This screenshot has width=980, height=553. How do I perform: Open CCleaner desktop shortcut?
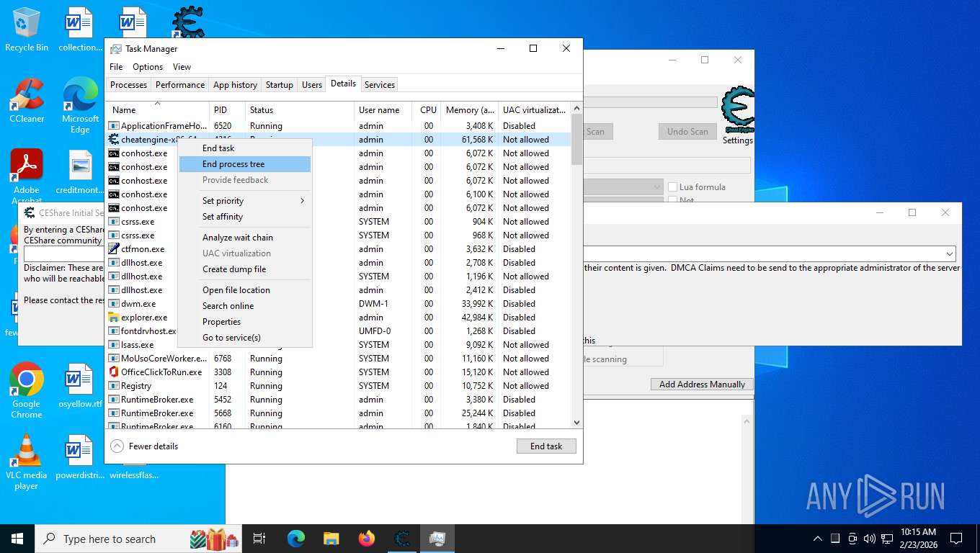tap(27, 101)
